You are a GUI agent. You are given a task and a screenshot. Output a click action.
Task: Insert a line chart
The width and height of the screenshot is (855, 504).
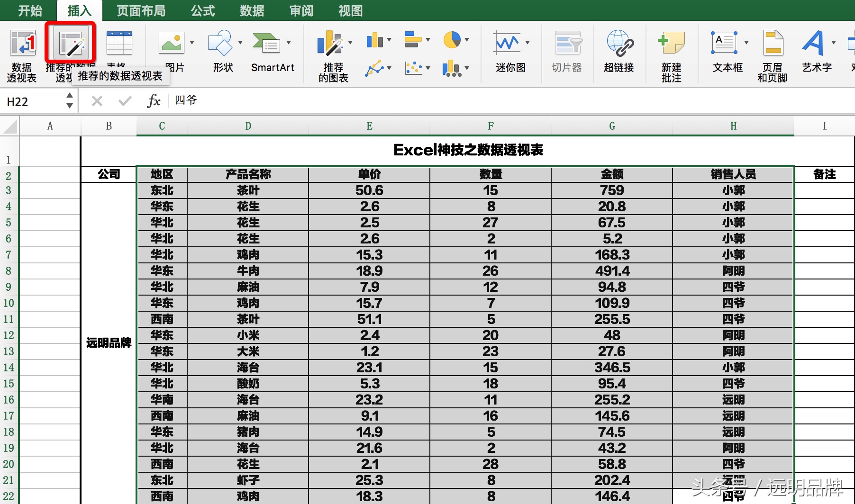click(374, 68)
